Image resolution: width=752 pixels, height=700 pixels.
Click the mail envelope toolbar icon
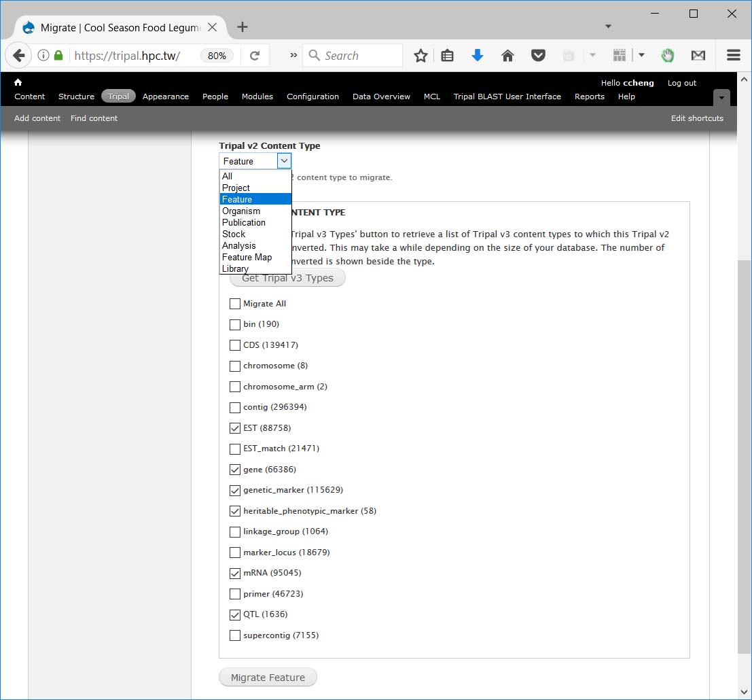tap(698, 56)
